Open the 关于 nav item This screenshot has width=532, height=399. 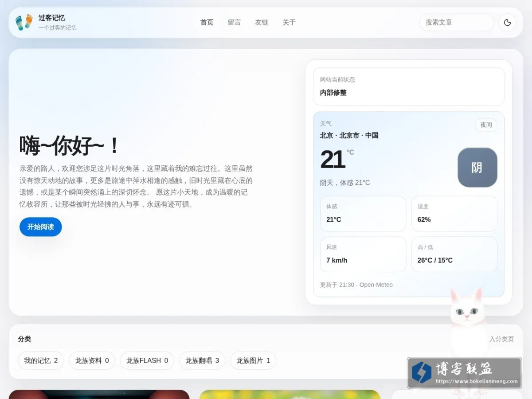(x=289, y=23)
